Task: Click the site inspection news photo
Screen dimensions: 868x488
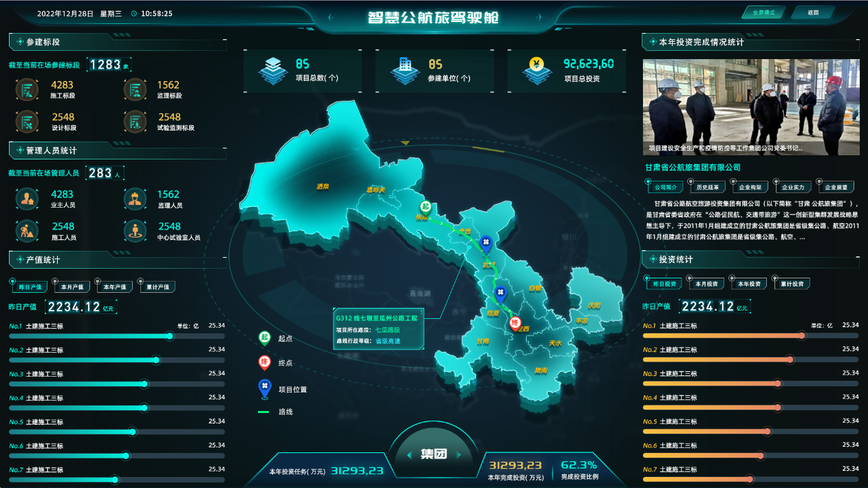Action: point(750,107)
